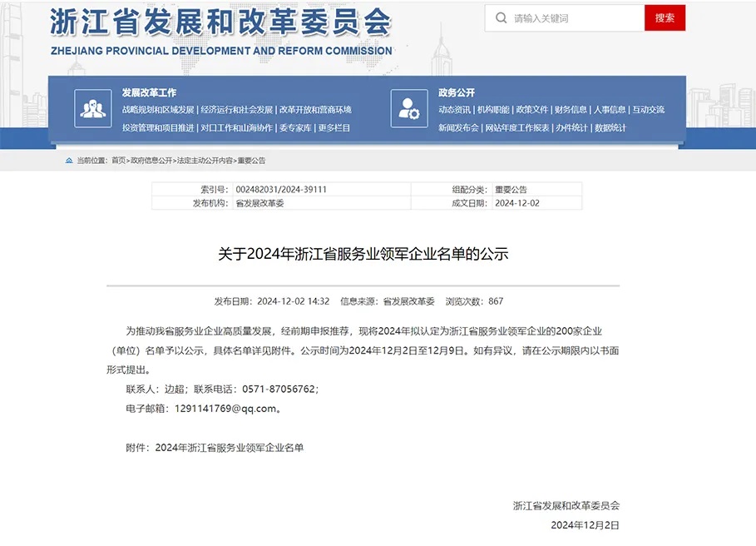
Task: Open 委专家库 navigation link
Action: click(x=295, y=128)
